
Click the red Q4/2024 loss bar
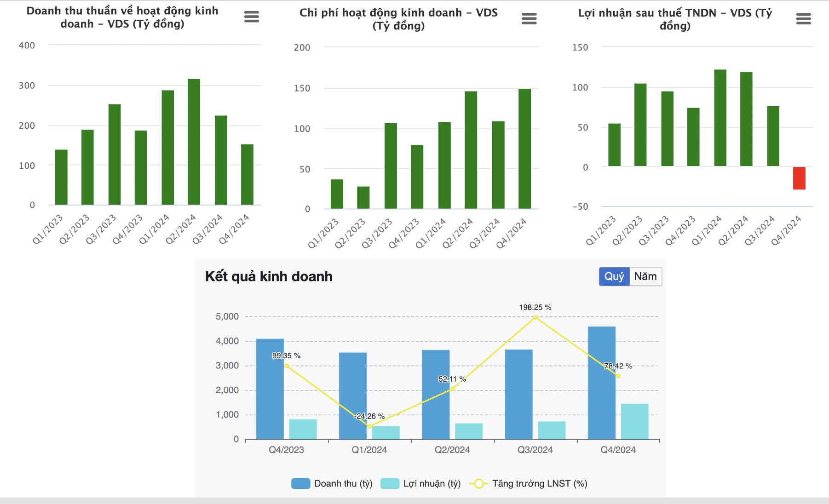[799, 178]
